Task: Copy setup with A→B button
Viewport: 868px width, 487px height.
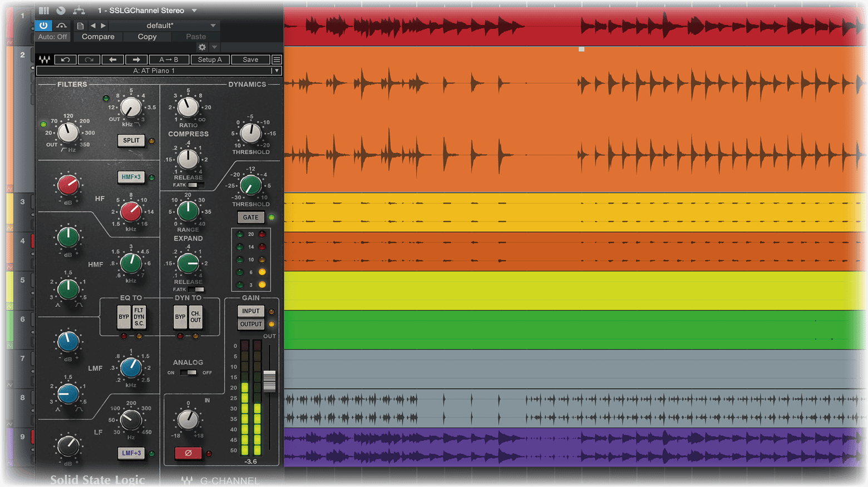Action: pyautogui.click(x=169, y=59)
